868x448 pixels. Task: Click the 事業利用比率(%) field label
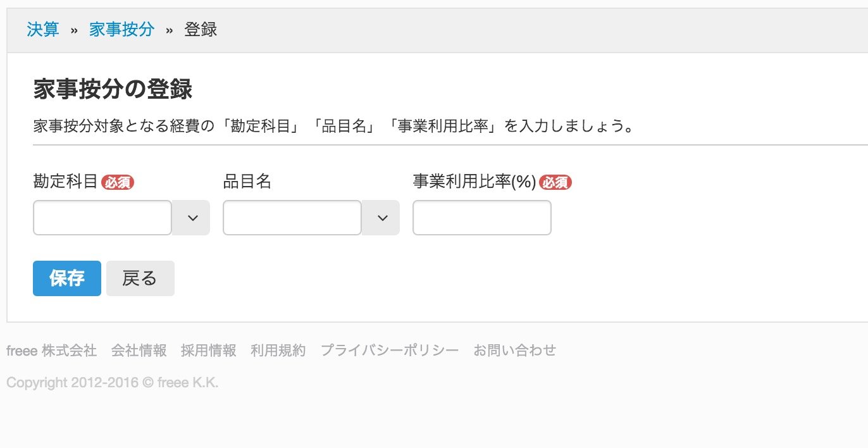click(x=474, y=182)
